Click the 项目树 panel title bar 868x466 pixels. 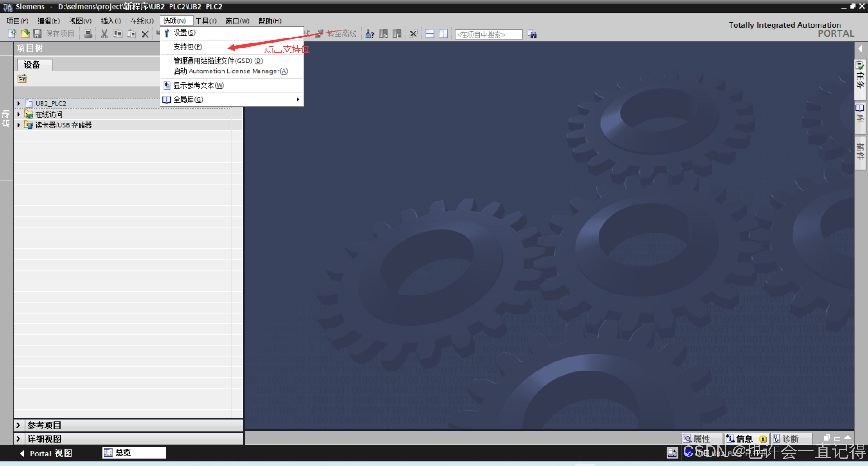point(87,48)
